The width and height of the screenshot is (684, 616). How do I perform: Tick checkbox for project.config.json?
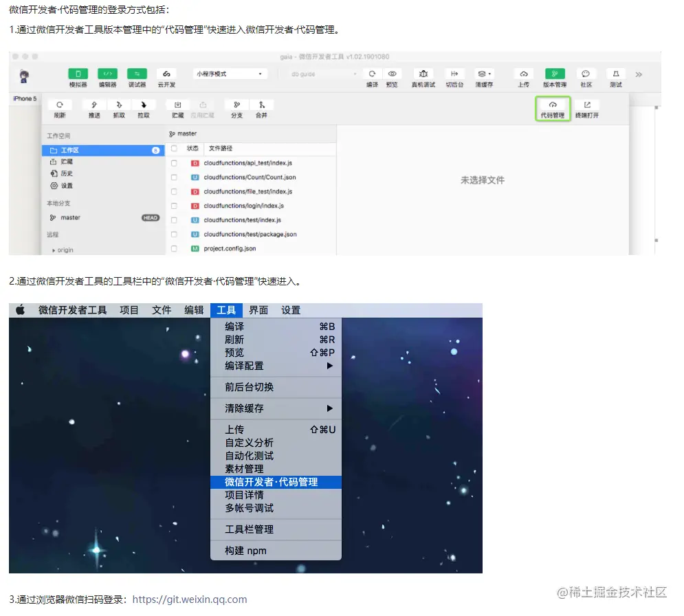[x=174, y=248]
